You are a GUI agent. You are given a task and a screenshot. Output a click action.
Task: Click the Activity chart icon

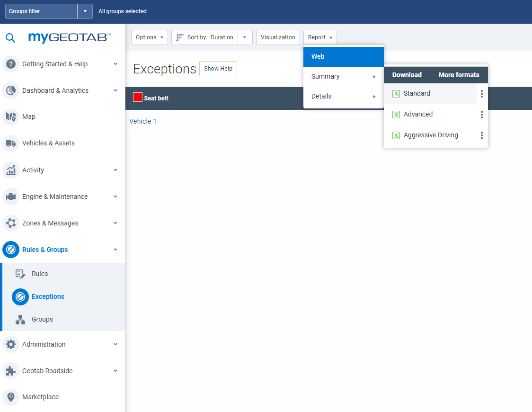tap(11, 170)
